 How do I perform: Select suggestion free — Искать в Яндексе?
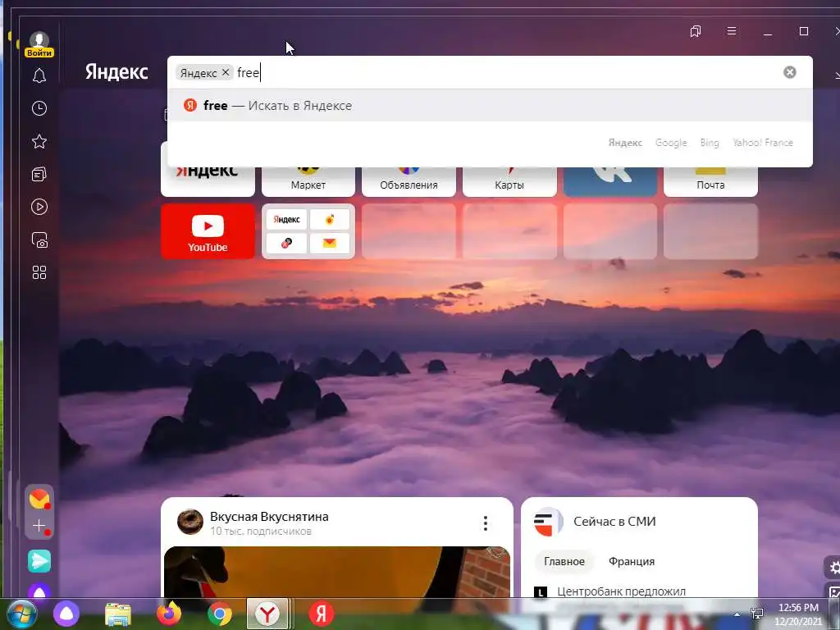490,106
